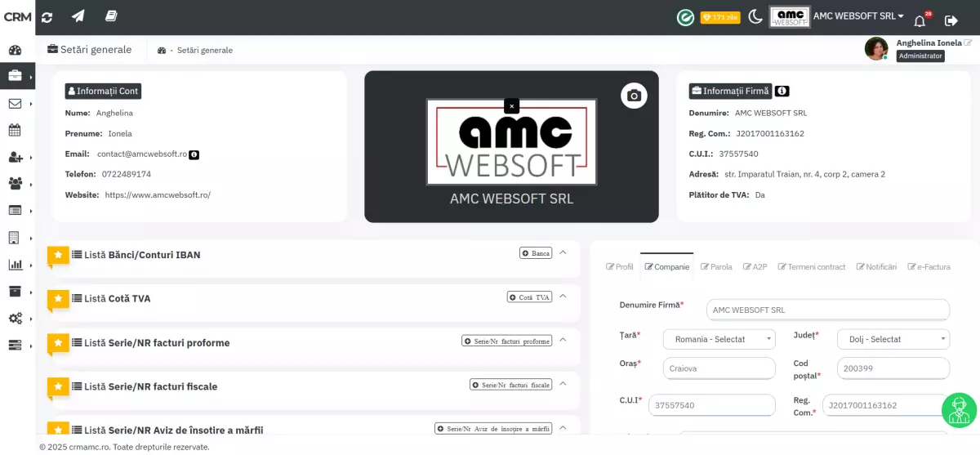Click the add Cotă TVA button
The width and height of the screenshot is (980, 455).
pyautogui.click(x=529, y=297)
